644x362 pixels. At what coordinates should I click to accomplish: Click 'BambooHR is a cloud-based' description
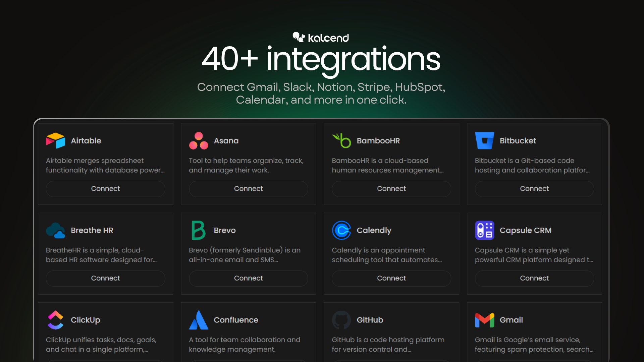point(387,165)
